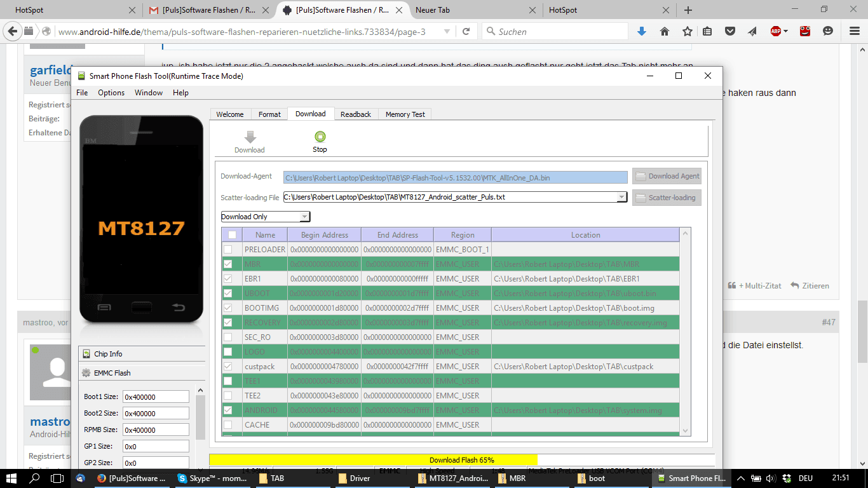The image size is (868, 488).
Task: Click the Zitieren link
Action: (810, 286)
